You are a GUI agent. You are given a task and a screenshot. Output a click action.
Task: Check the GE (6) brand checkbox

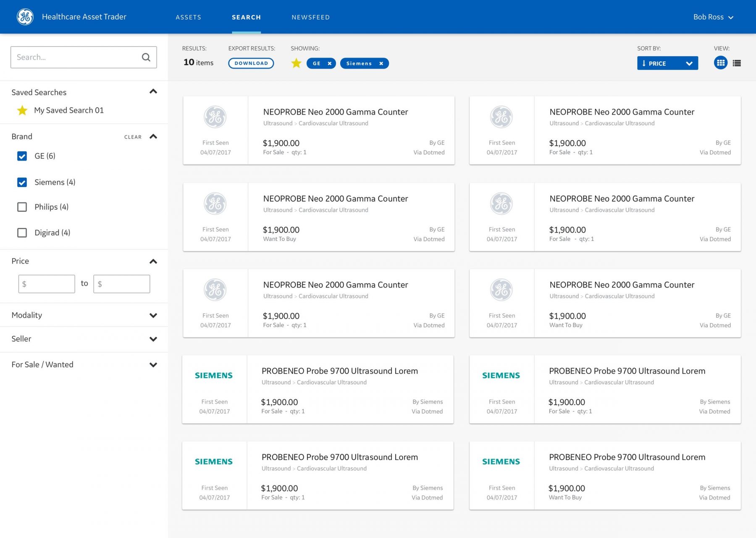pos(22,156)
